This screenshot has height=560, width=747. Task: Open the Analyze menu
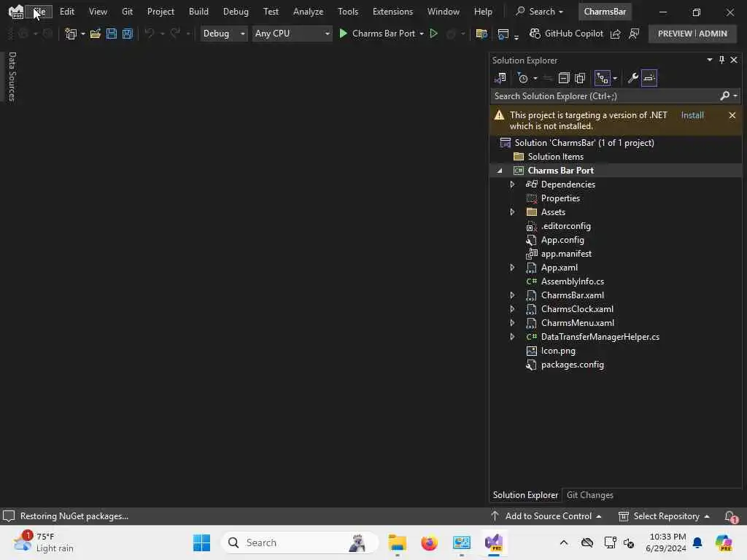coord(309,12)
